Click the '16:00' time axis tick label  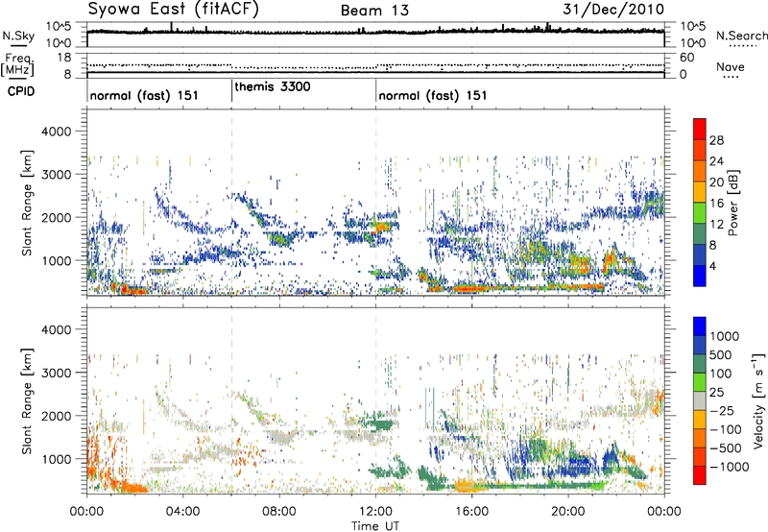471,512
